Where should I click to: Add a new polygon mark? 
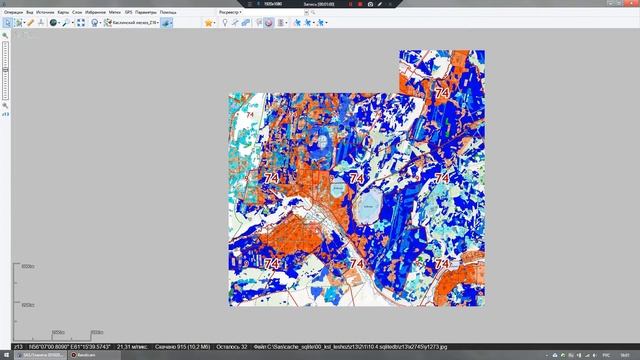click(x=245, y=23)
